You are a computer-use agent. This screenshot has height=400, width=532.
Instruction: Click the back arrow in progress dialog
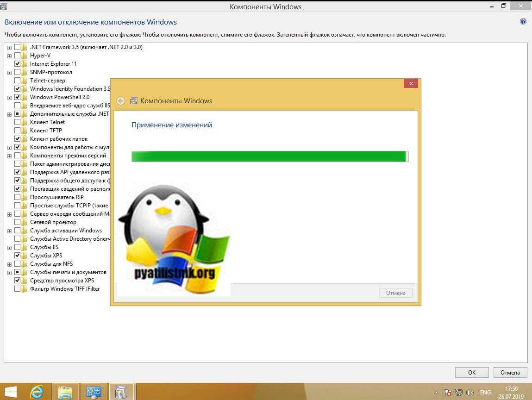point(121,101)
